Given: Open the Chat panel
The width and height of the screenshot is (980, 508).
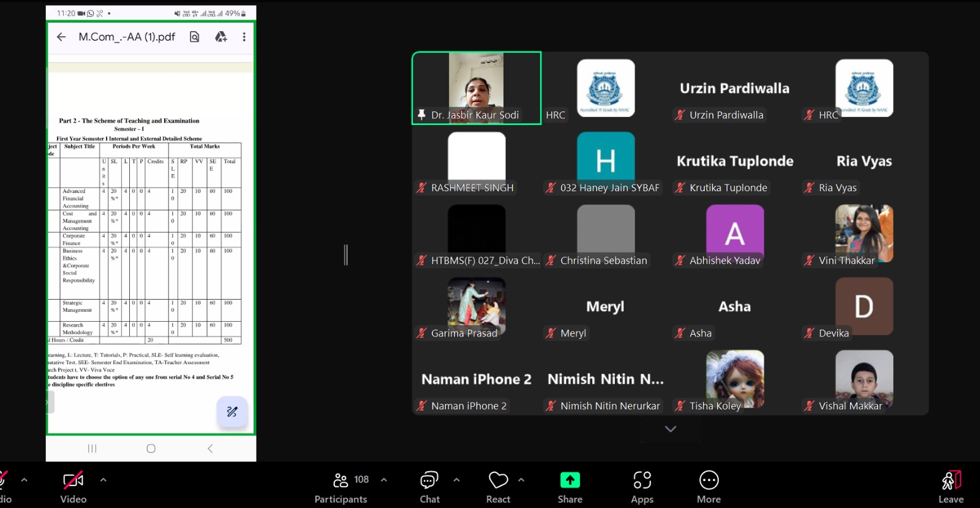Looking at the screenshot, I should [x=429, y=488].
